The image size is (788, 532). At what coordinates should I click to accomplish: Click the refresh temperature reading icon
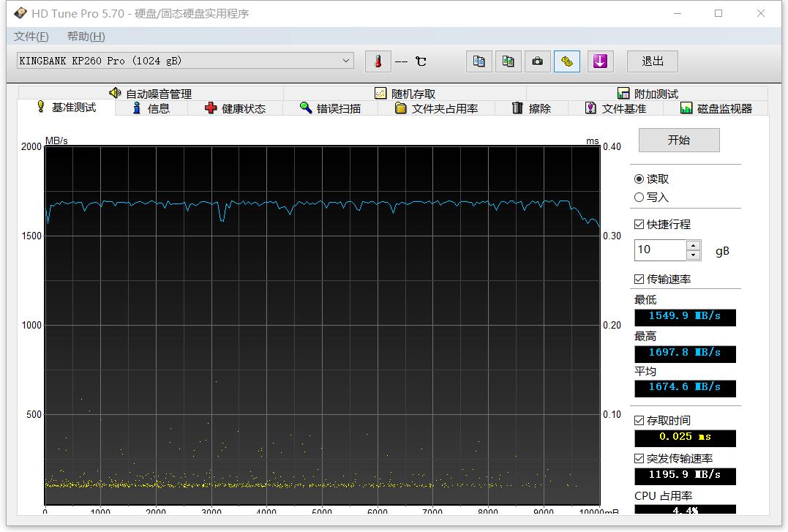coord(421,61)
